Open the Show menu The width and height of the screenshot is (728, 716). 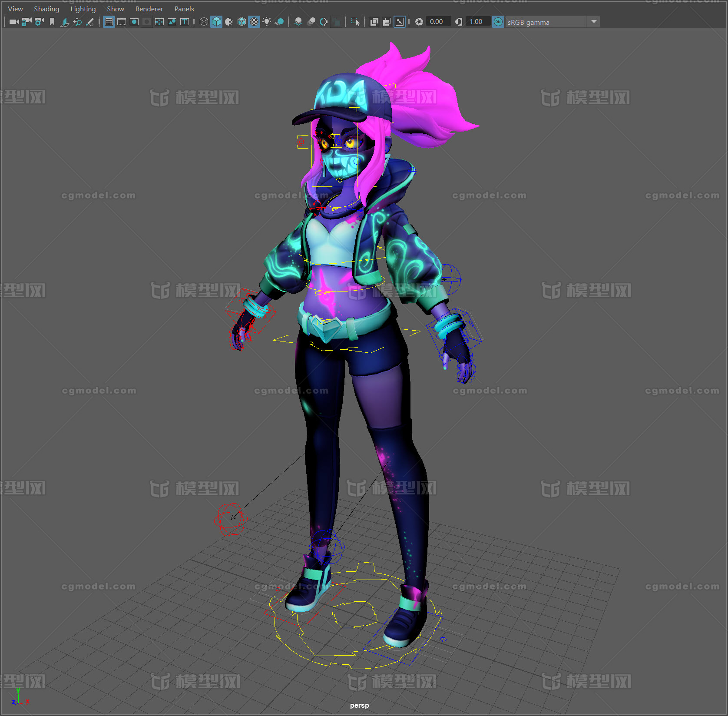(x=116, y=9)
